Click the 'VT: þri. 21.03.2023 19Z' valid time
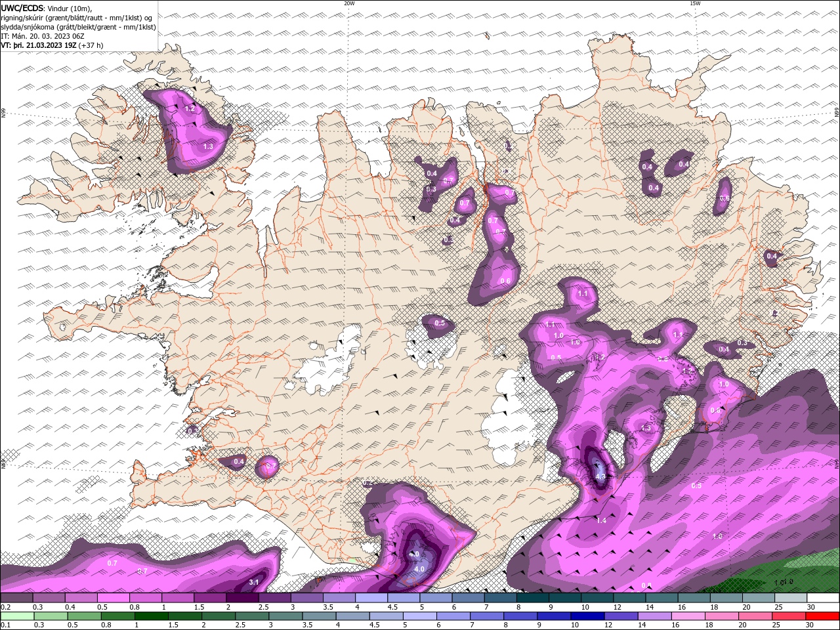Viewport: 840px width, 630px height. 38,45
